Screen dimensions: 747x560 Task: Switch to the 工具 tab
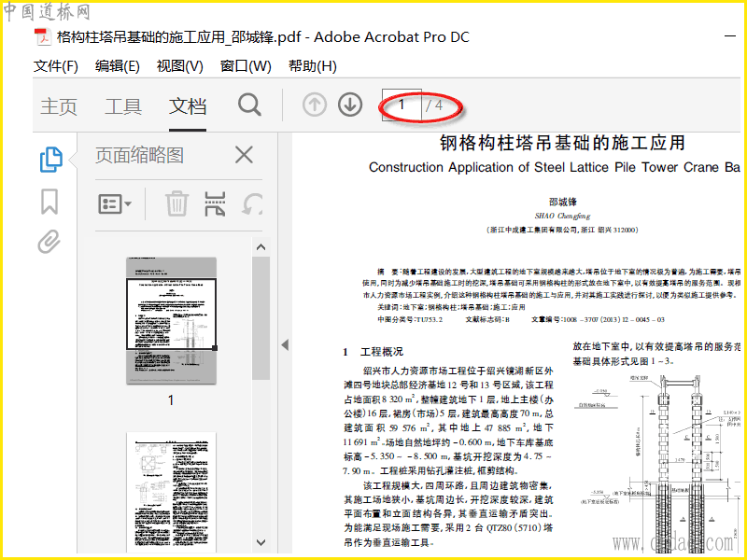coord(123,105)
